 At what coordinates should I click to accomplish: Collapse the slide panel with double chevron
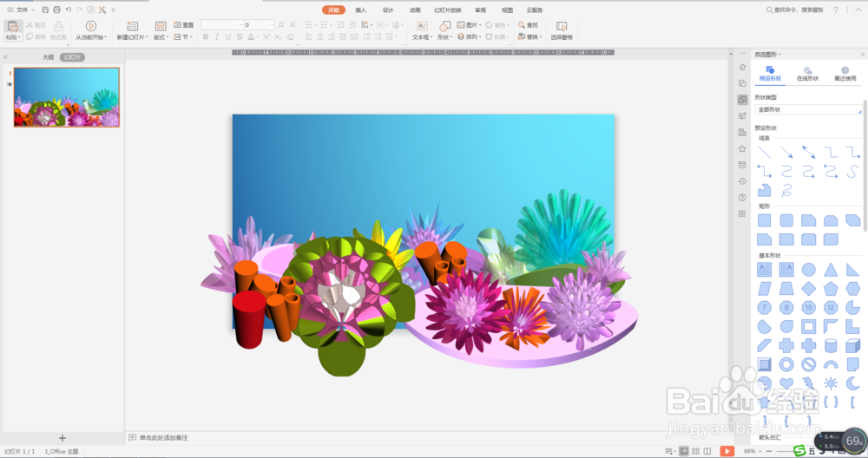(5, 57)
